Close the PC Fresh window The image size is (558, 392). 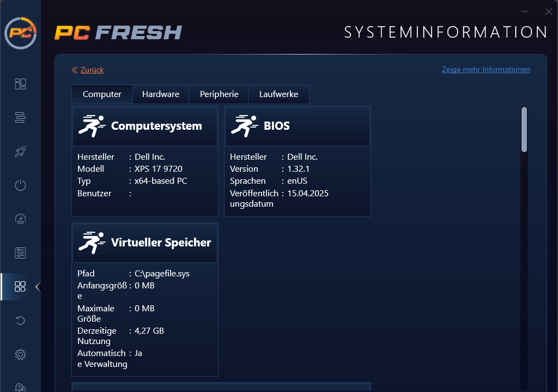click(548, 12)
